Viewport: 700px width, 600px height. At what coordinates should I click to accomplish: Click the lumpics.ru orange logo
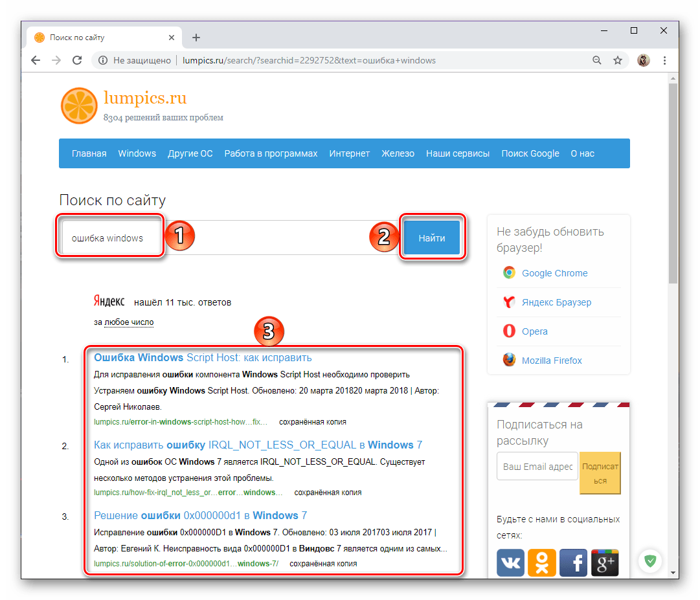coord(78,106)
